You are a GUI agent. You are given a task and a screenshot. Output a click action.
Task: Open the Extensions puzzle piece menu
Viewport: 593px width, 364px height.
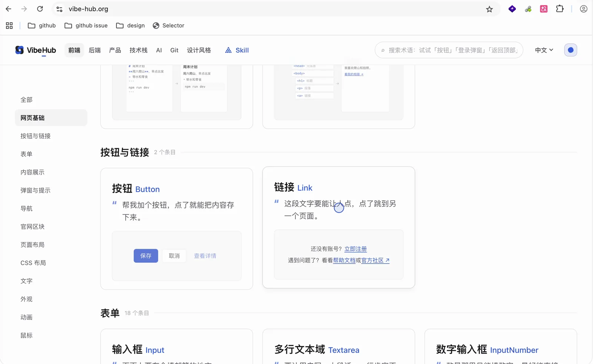point(560,9)
